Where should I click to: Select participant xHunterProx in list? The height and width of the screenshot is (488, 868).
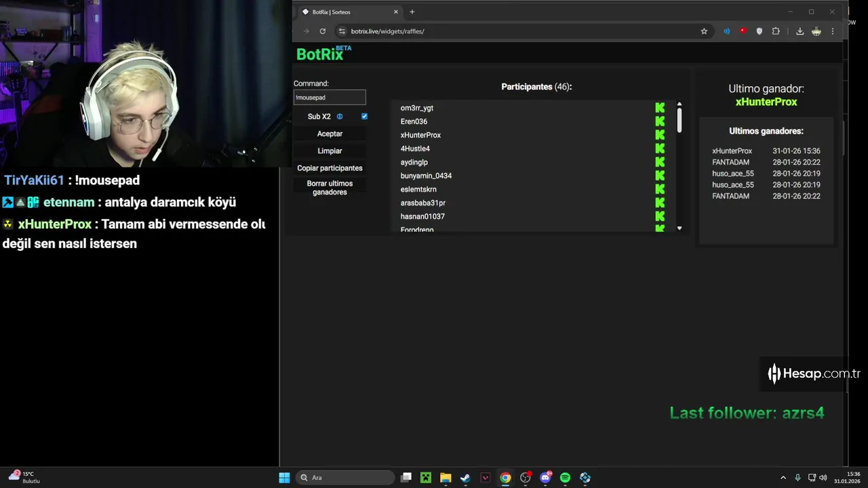[420, 135]
